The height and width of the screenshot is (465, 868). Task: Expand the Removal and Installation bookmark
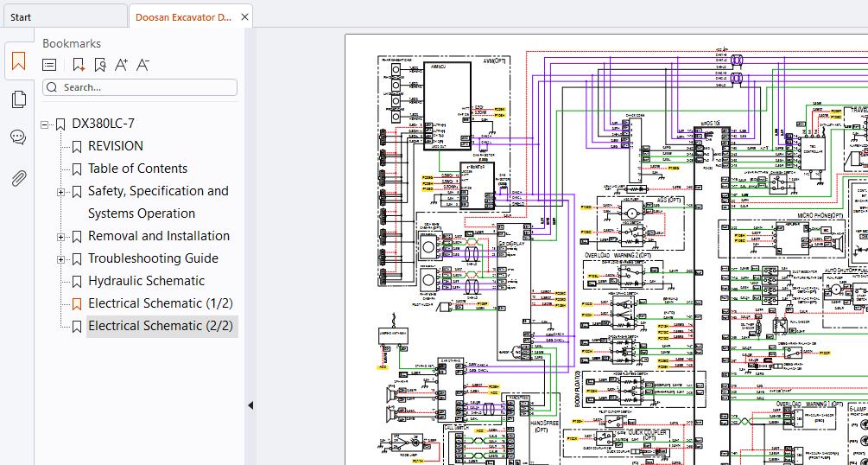[60, 237]
